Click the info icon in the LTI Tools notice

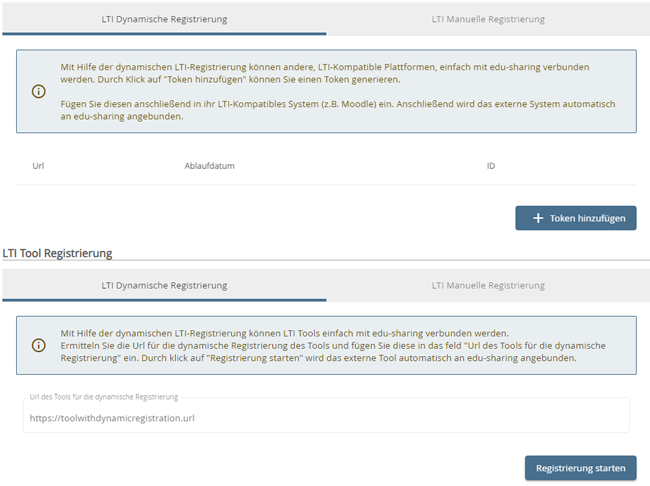[39, 345]
